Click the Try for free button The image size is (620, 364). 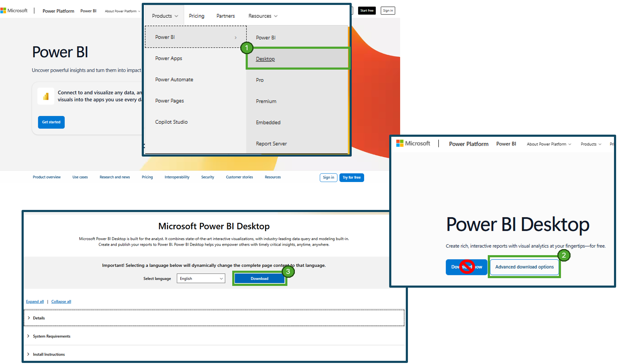tap(352, 177)
